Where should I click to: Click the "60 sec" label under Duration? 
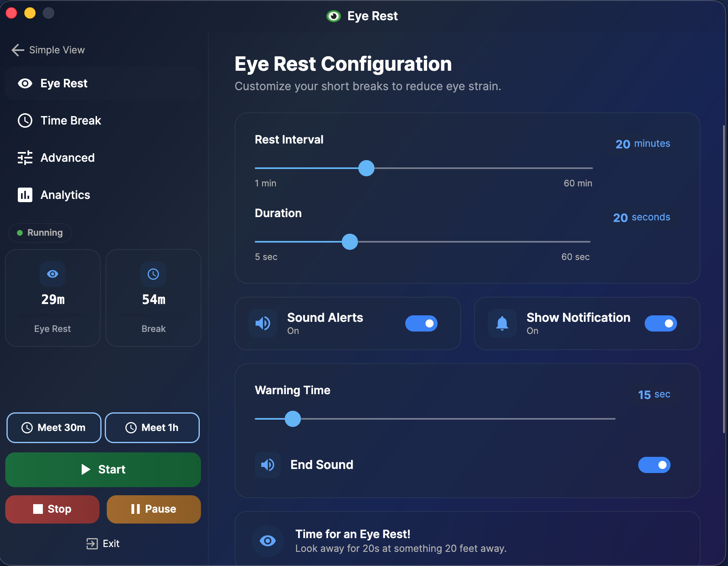(576, 257)
